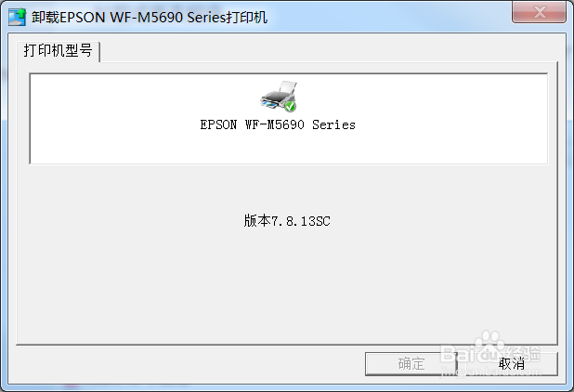The image size is (574, 392).
Task: Pick the printer item in the model list
Action: point(278,106)
